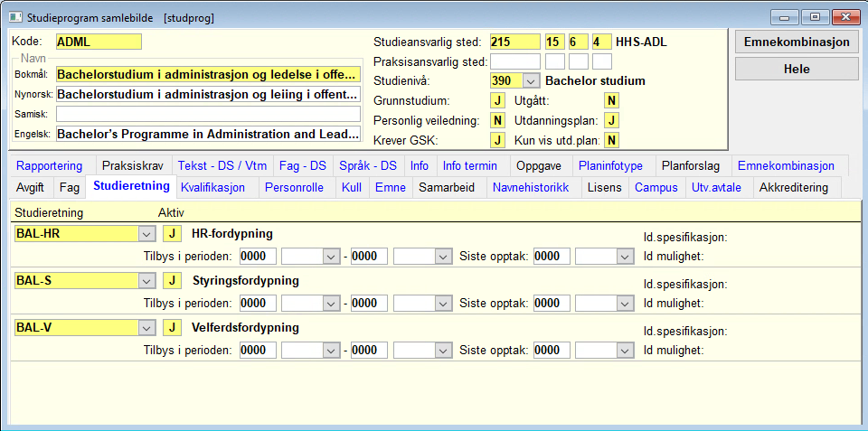Click the Hele button
Screen dimensions: 868x431
(797, 70)
